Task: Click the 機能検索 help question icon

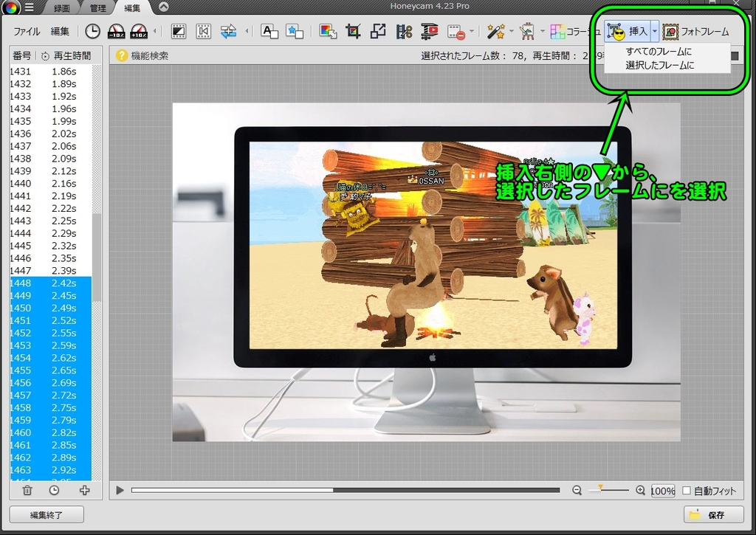Action: coord(122,56)
